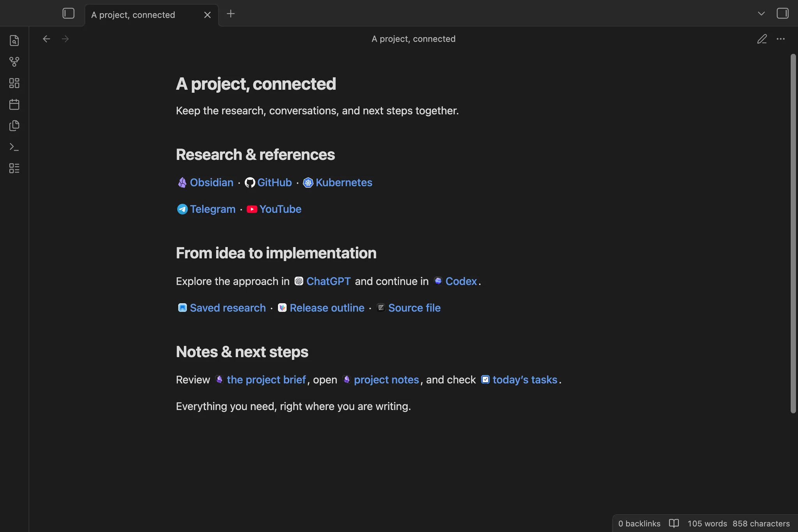Open the YouTube link
Image resolution: width=798 pixels, height=532 pixels.
coord(280,209)
